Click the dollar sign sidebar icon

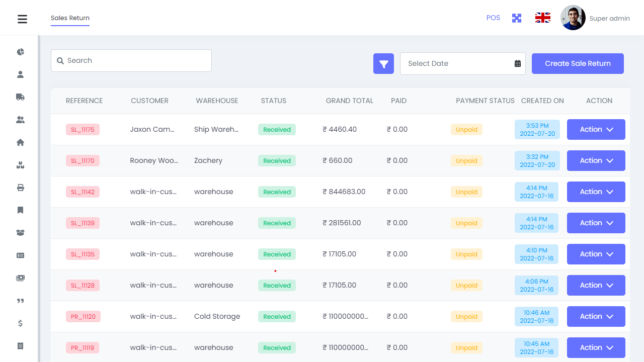pyautogui.click(x=21, y=323)
